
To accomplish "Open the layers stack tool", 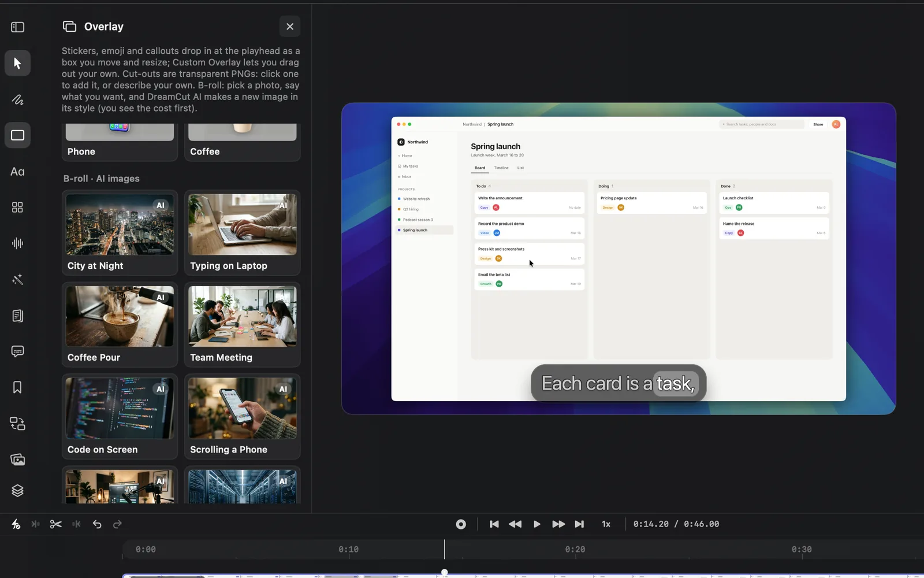I will [17, 491].
